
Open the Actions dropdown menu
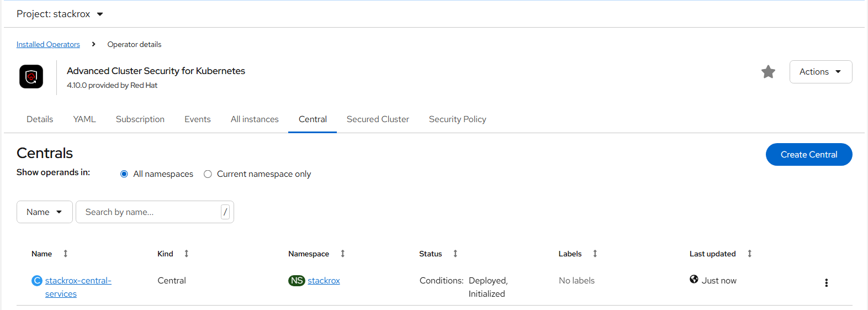tap(821, 72)
